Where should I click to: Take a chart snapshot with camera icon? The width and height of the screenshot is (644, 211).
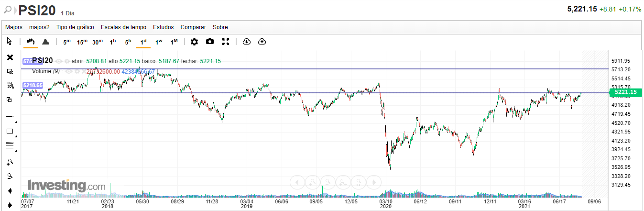(x=210, y=42)
